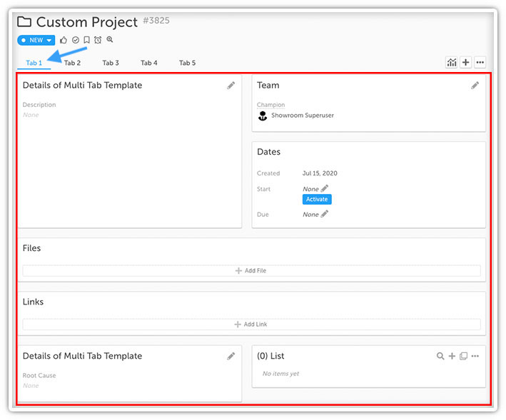Switch to Tab 2
Viewport: 506px width, 420px height.
(72, 63)
